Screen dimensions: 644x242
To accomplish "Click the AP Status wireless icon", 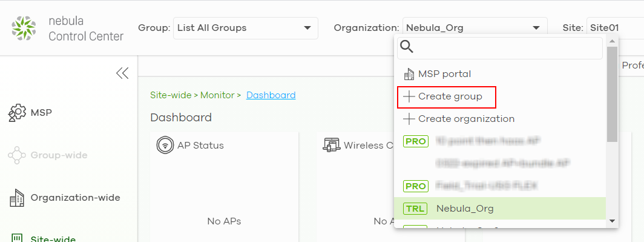I will tap(164, 146).
